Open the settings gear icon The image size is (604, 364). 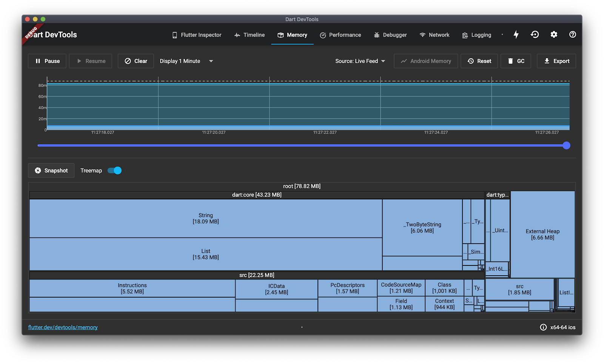(554, 35)
